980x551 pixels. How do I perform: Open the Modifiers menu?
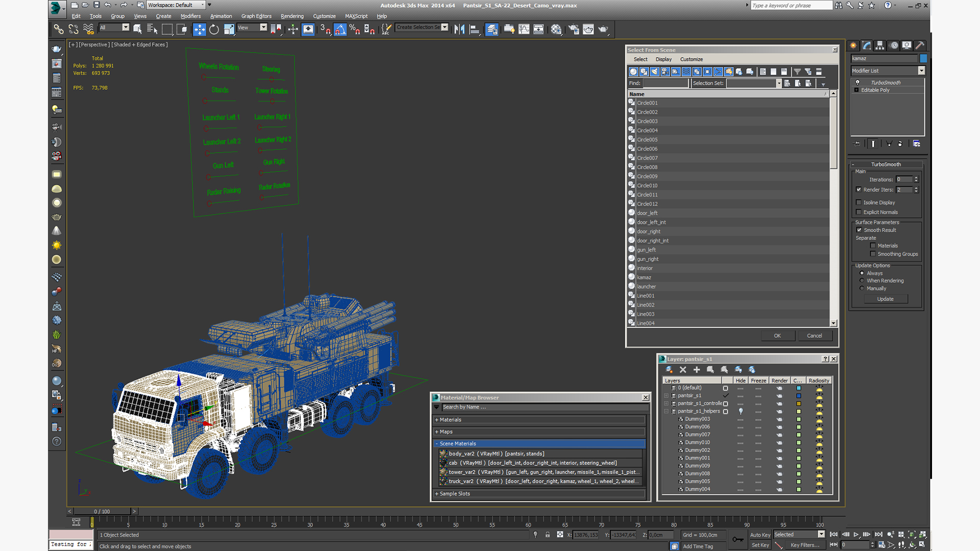(190, 16)
